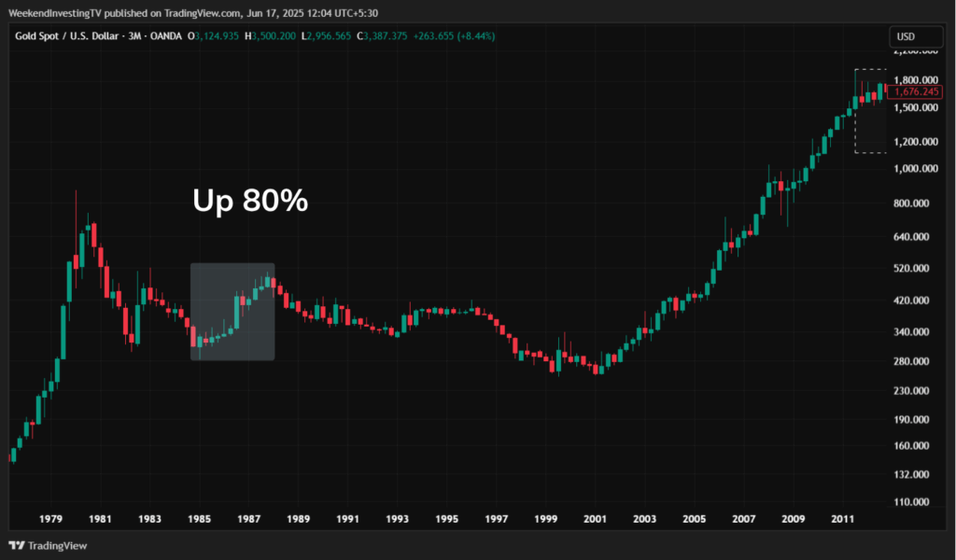Click the 2003 label on the time axis
This screenshot has width=956, height=560.
644,519
